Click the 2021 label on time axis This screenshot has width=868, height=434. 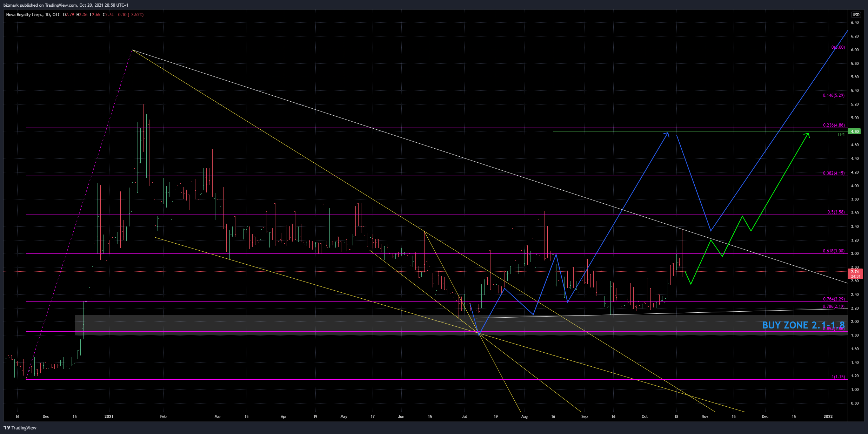109,416
